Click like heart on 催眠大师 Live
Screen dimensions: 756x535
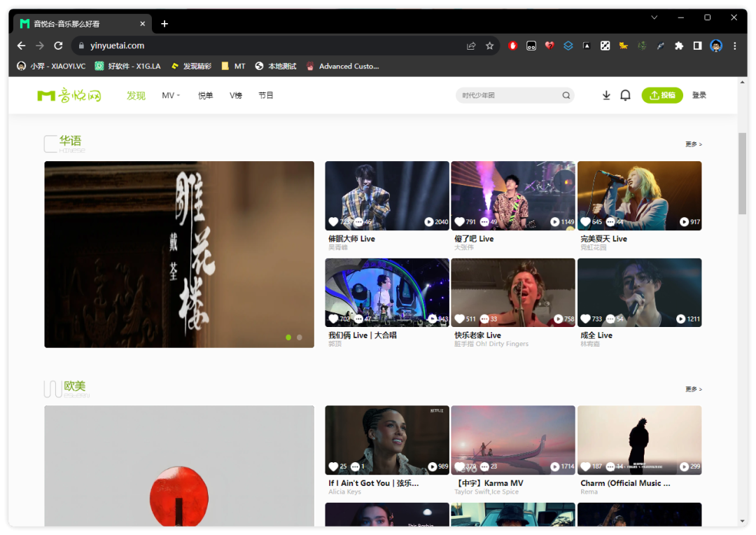point(333,222)
